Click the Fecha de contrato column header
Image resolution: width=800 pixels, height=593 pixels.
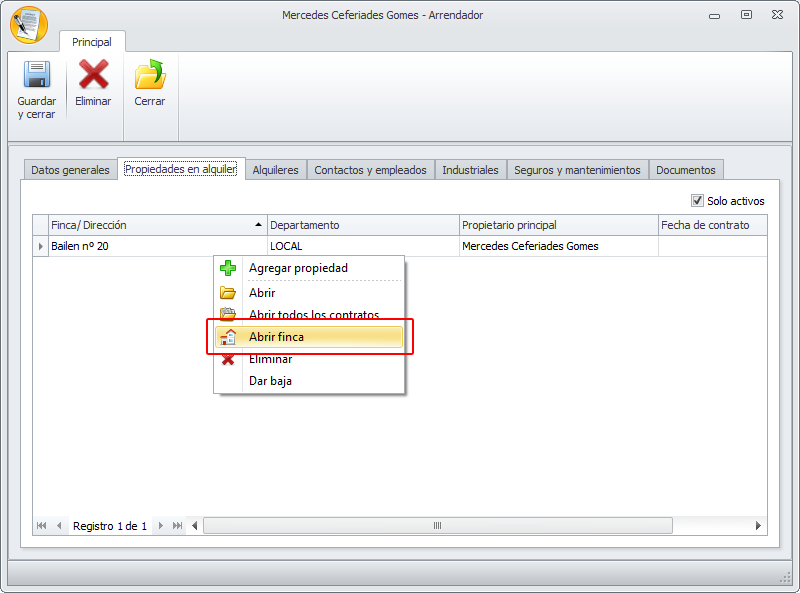[x=713, y=225]
